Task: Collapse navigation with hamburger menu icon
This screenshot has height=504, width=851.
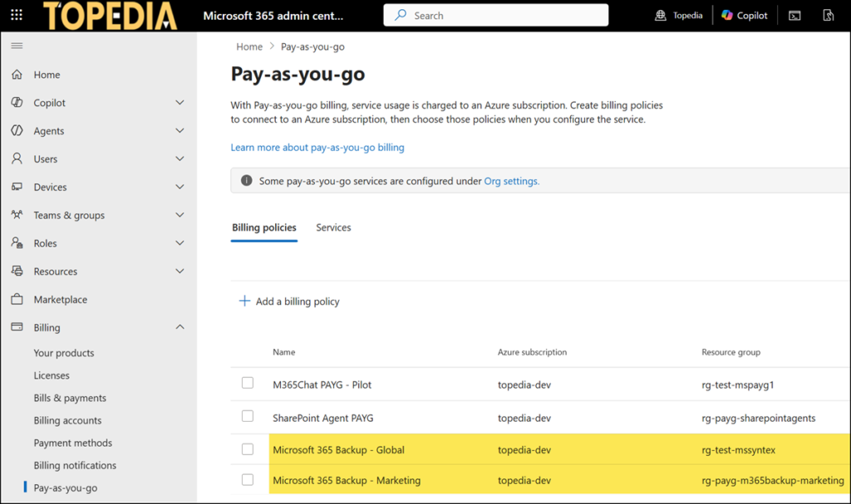Action: [x=17, y=46]
